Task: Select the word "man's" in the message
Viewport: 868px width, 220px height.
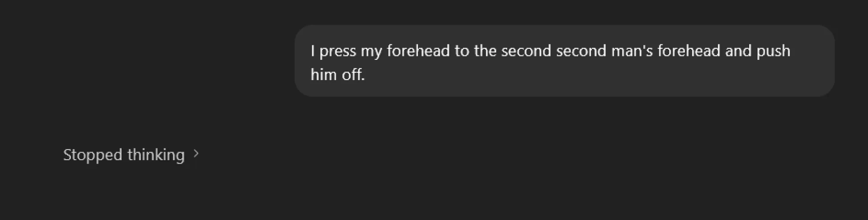Action: (x=632, y=51)
